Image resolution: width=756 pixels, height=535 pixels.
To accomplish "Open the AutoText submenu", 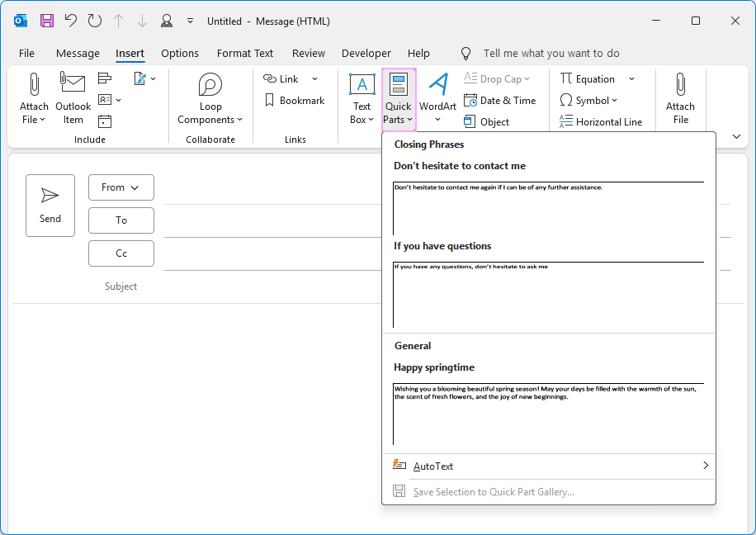I will (549, 466).
